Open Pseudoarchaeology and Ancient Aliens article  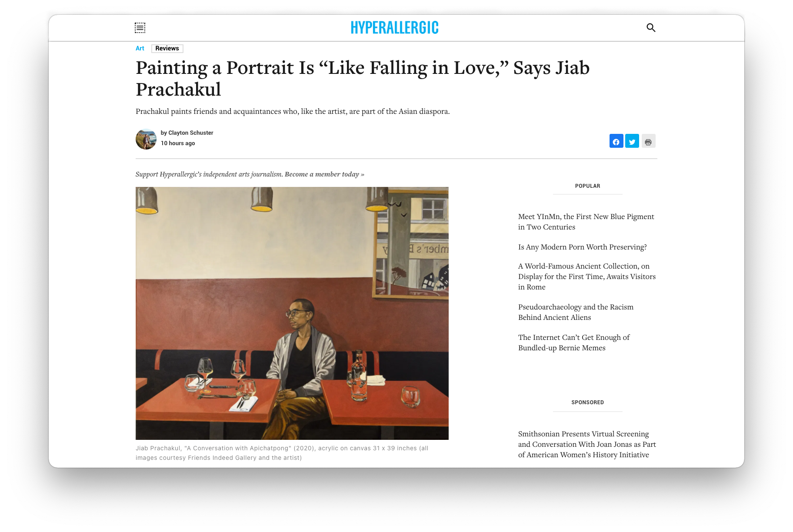pos(576,312)
